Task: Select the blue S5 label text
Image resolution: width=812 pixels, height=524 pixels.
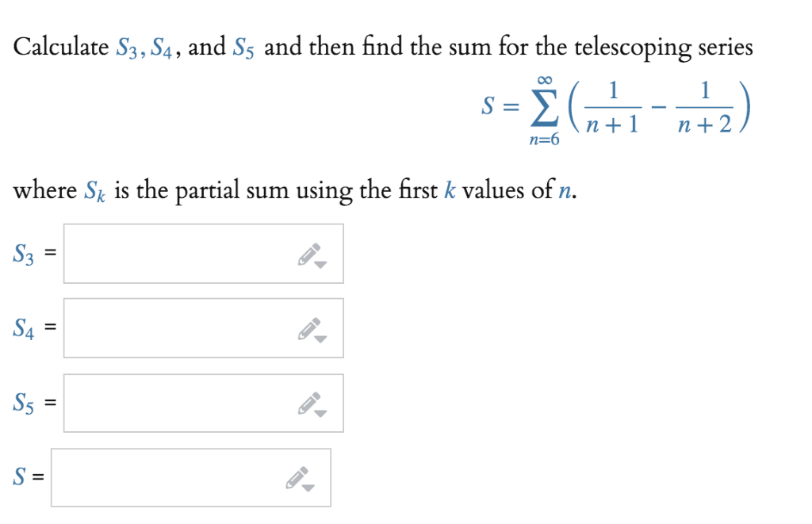Action: [22, 403]
